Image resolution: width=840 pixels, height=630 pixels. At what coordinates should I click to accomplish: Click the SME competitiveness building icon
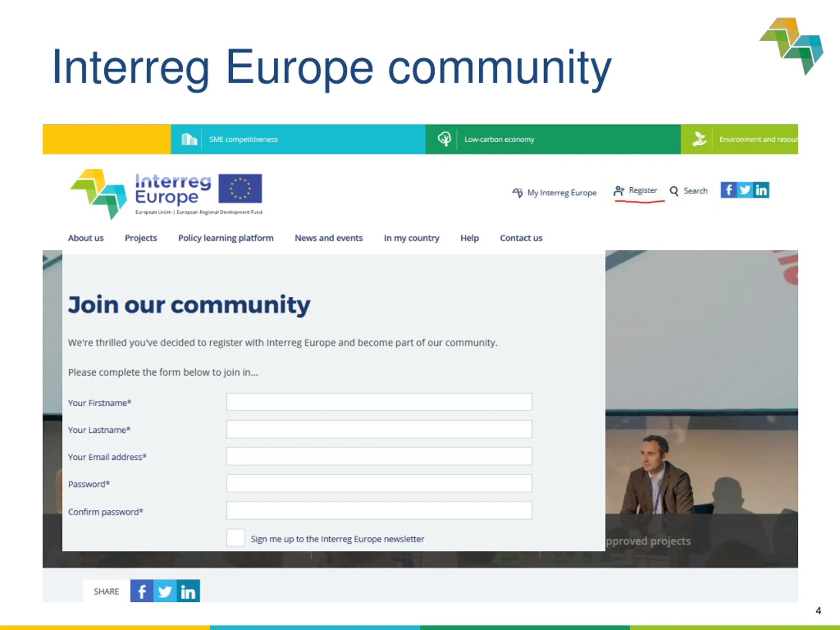pos(189,139)
